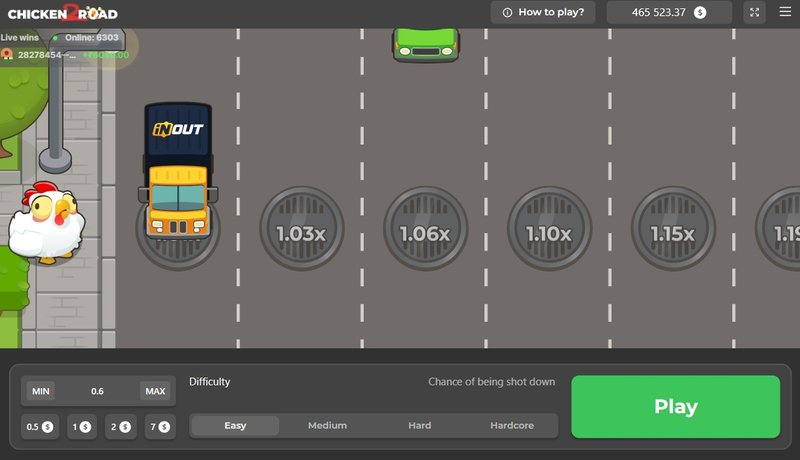800x460 pixels.
Task: Select Hardcore difficulty
Action: coord(512,425)
